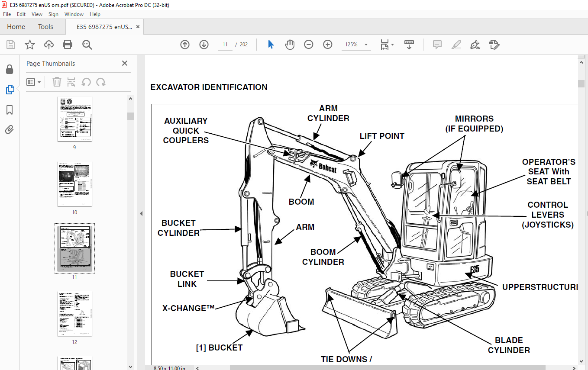Open the find text magnifier tool
Screen dimensions: 588x370
click(87, 45)
